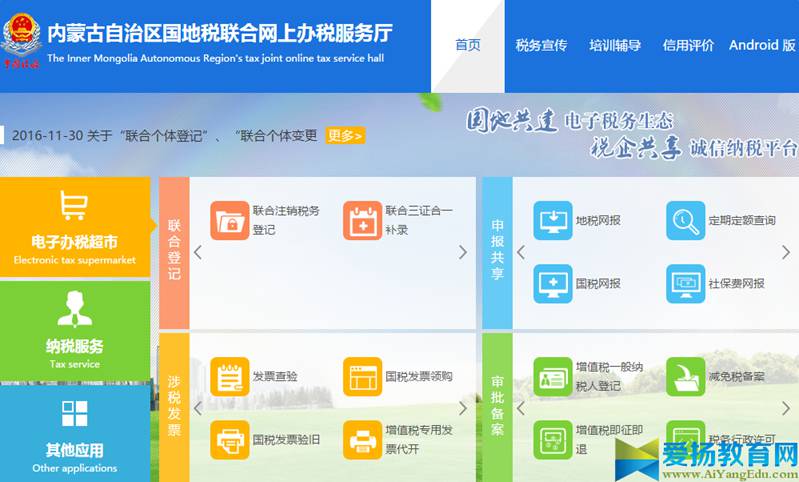
Task: Open the 2016-11-30 联合个体登记 notice link
Action: (164, 136)
